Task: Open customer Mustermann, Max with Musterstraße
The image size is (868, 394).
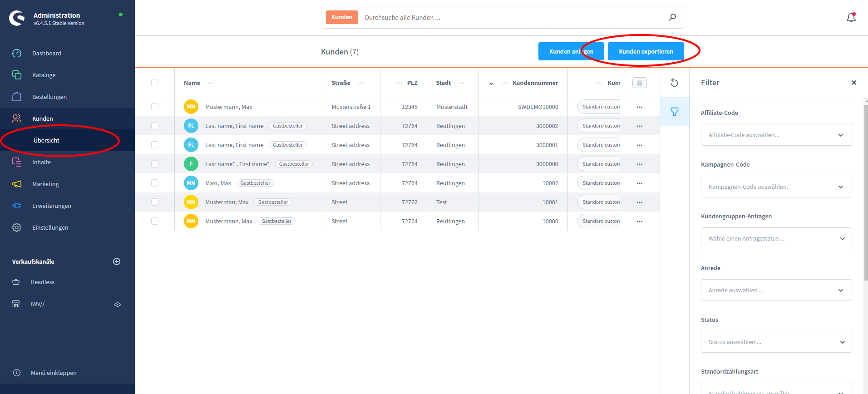Action: pyautogui.click(x=228, y=107)
